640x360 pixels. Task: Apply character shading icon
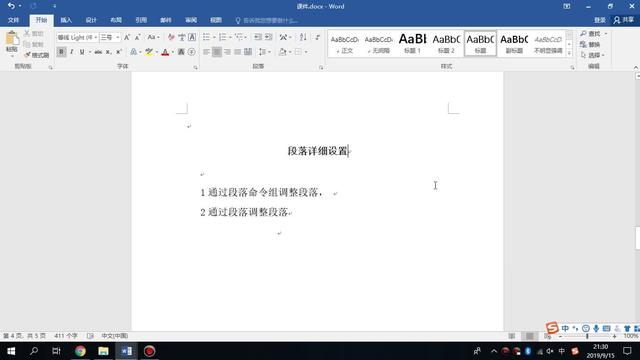181,52
